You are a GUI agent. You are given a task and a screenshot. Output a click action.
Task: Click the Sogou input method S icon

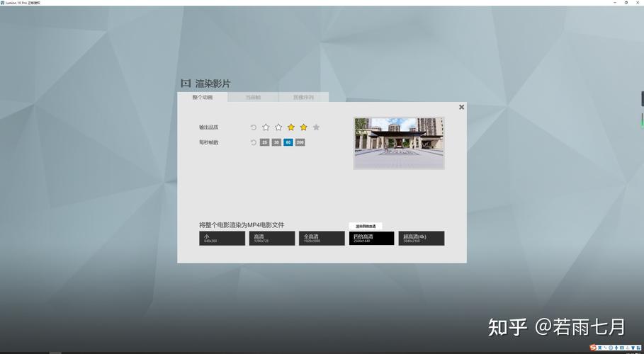coord(593,348)
